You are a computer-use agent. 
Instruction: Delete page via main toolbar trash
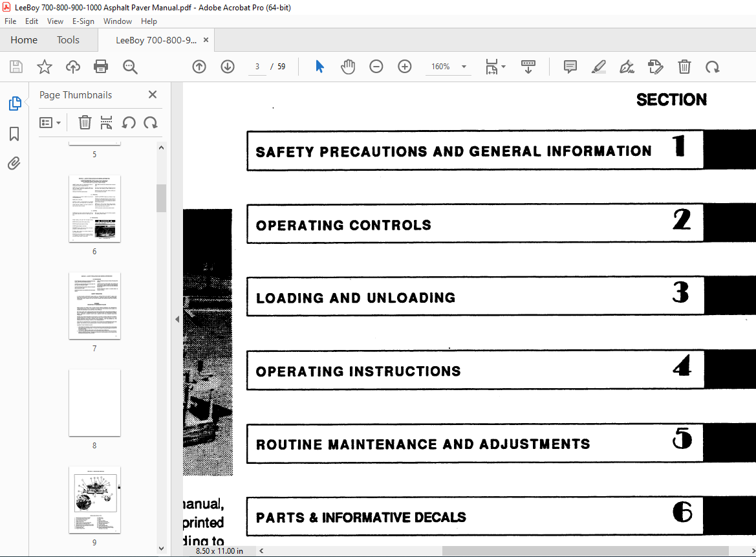coord(684,67)
